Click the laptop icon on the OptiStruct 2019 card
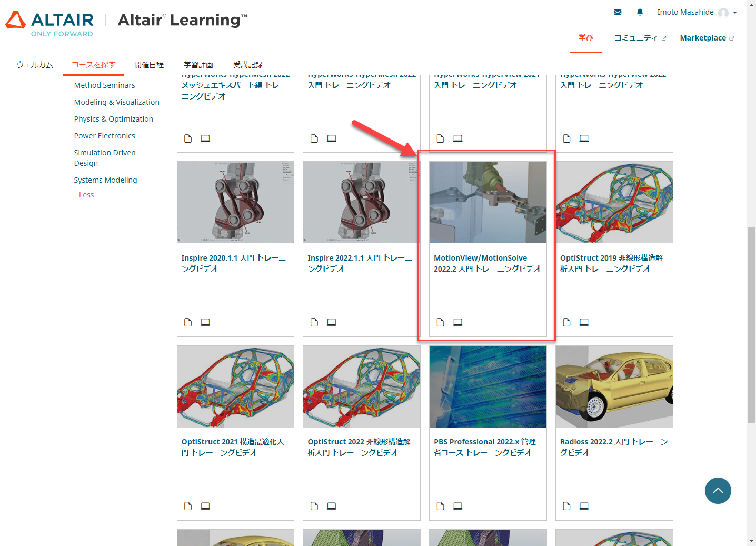The height and width of the screenshot is (546, 756). coord(584,322)
